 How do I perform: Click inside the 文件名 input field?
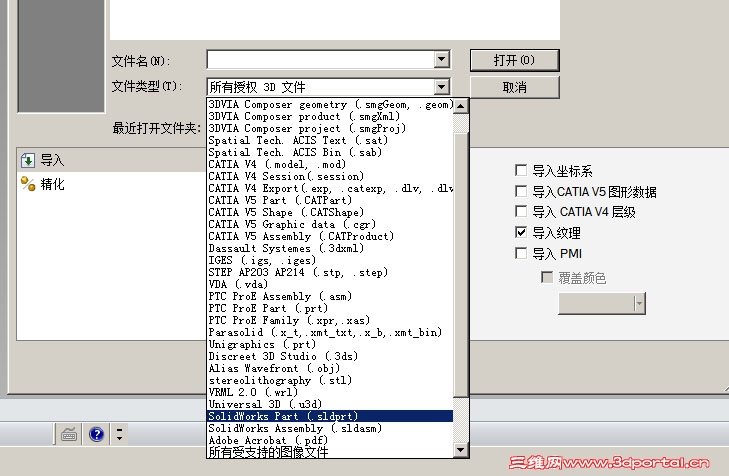(321, 59)
